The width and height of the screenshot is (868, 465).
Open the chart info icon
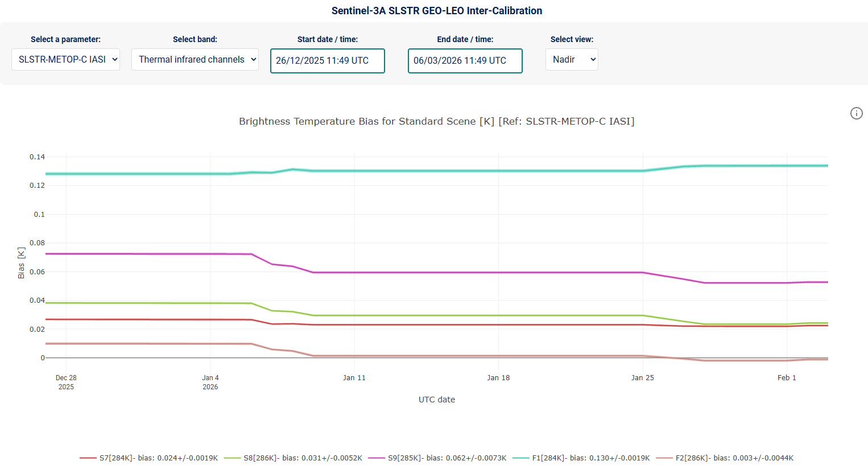click(x=856, y=113)
